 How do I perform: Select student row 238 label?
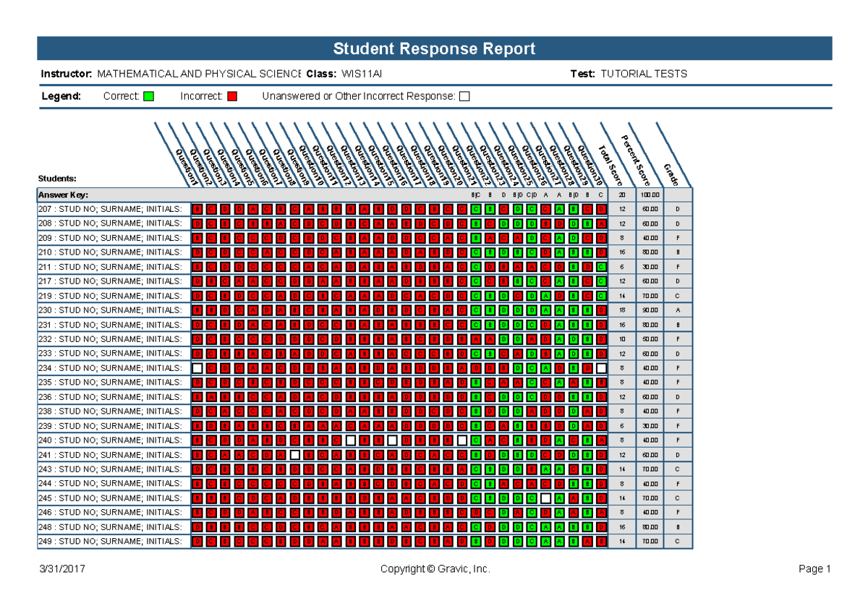[110, 412]
